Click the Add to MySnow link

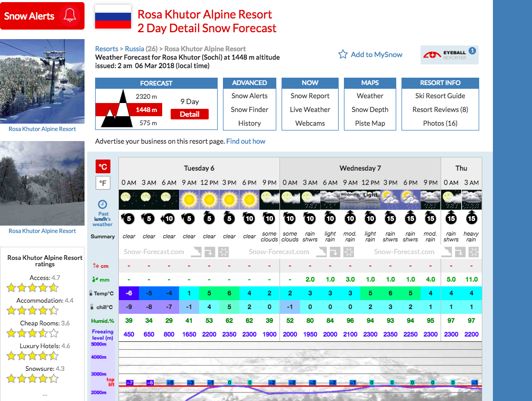(376, 54)
